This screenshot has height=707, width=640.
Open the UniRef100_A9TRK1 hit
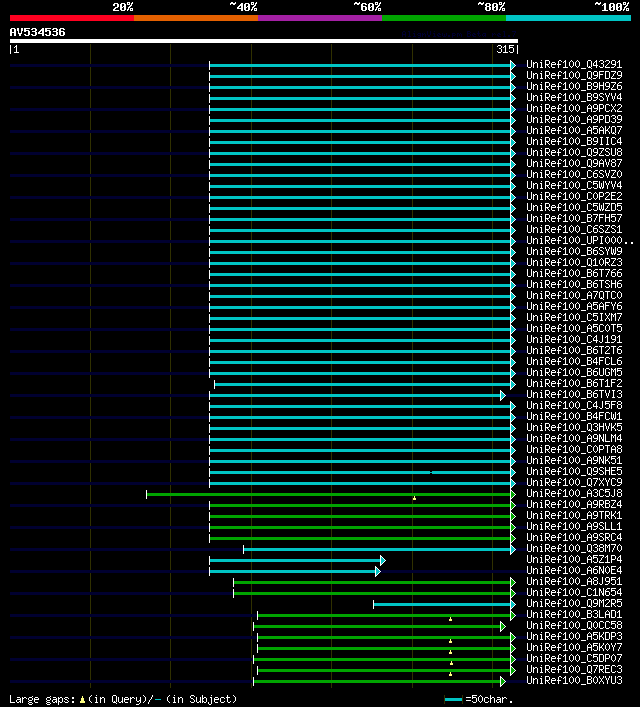click(574, 515)
